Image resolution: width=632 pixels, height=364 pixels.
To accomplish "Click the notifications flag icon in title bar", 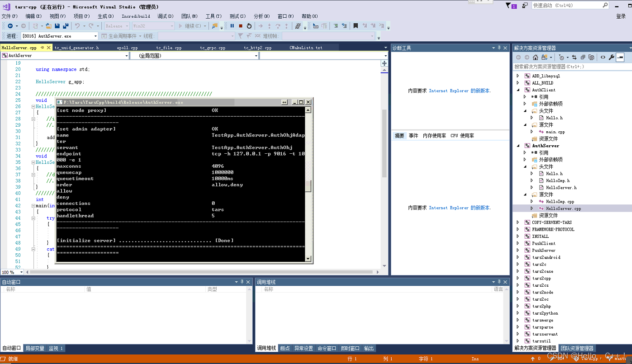I will point(511,5).
